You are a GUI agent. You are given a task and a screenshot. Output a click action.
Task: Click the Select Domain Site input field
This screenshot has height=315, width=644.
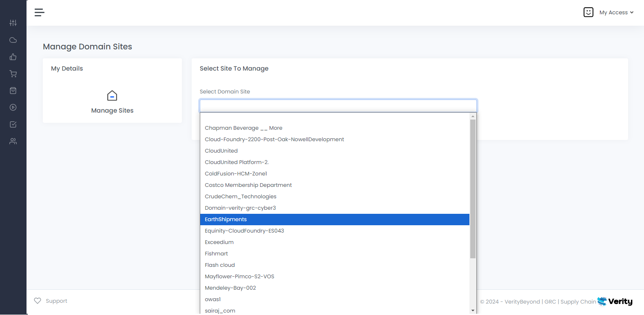pos(338,106)
